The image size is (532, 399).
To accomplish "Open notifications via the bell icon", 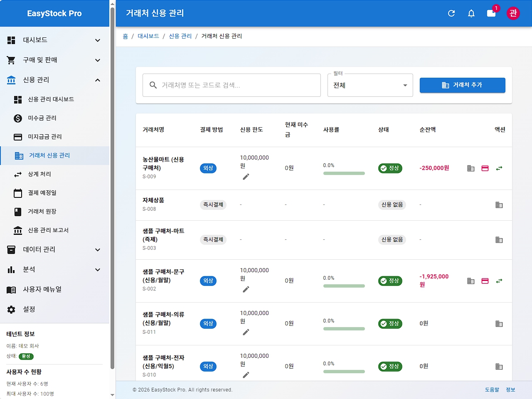I will (471, 13).
